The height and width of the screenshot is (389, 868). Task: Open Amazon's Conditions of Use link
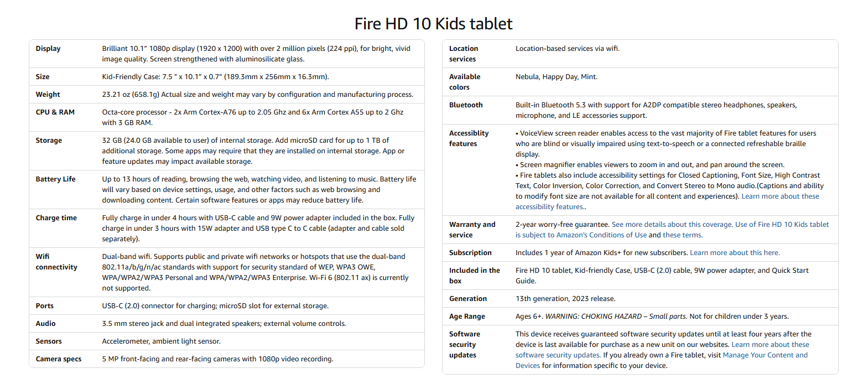(581, 235)
